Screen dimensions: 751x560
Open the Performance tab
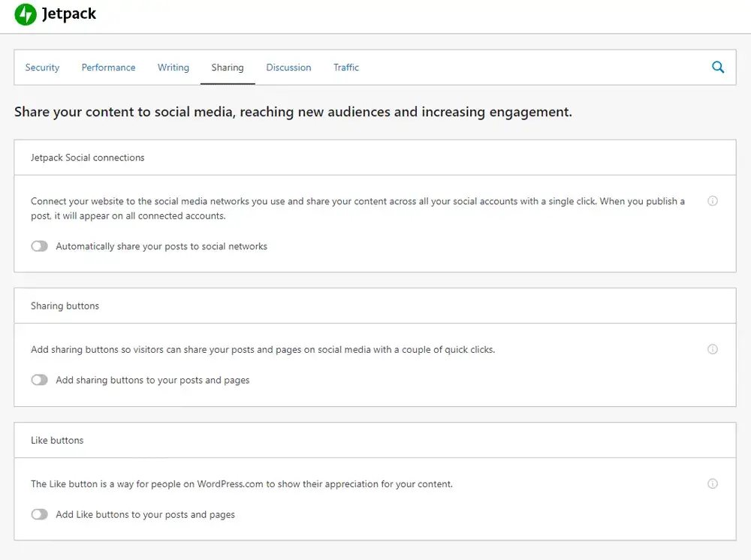tap(108, 68)
